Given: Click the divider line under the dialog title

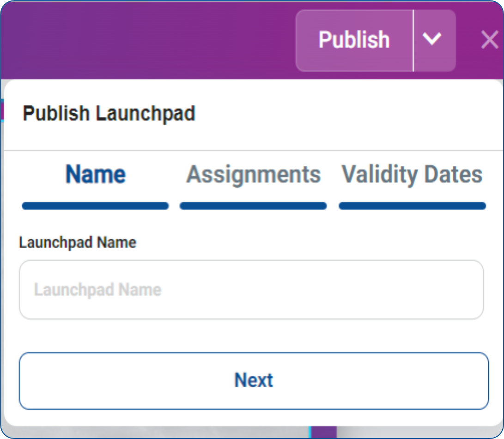Looking at the screenshot, I should (252, 150).
